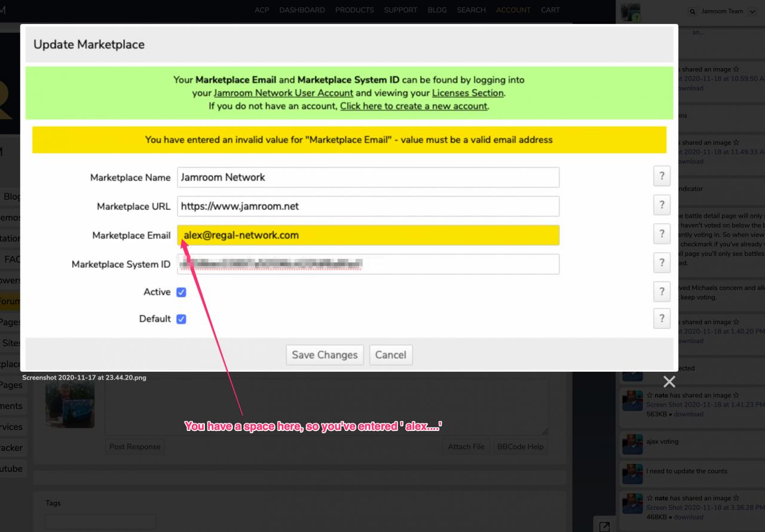Follow the Jamroom Network User Account link

283,93
